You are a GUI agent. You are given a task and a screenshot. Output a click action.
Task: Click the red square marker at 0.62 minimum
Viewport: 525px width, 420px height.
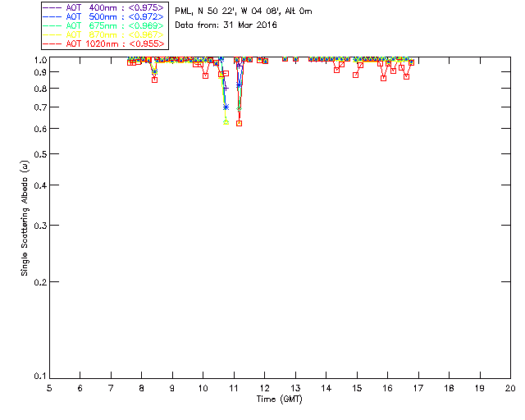239,123
